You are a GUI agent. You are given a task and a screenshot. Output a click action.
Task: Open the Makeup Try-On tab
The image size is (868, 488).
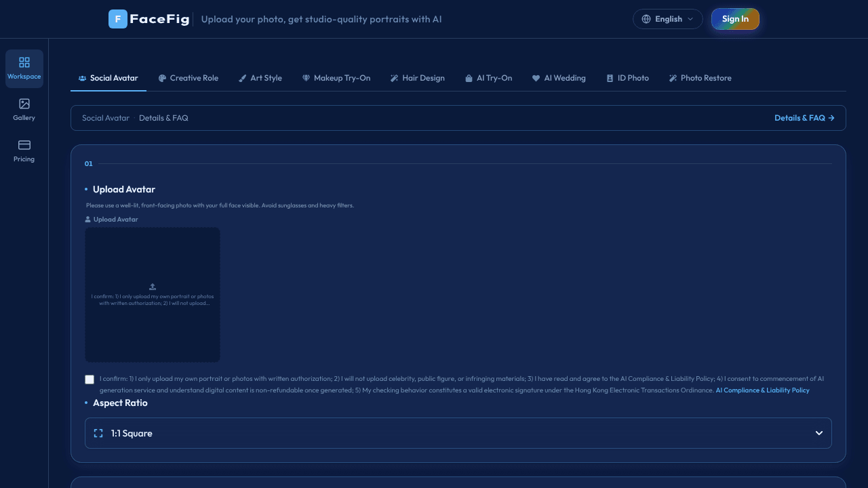(x=336, y=78)
